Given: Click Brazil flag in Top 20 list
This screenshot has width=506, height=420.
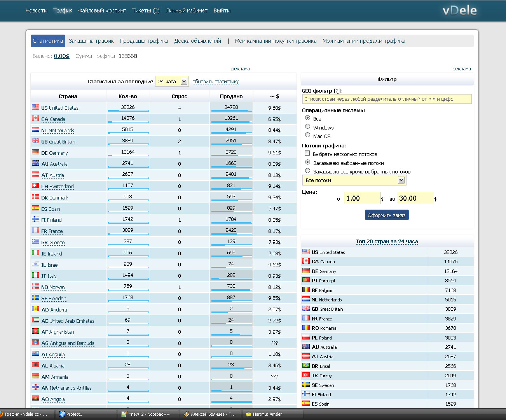Looking at the screenshot, I should [x=306, y=366].
